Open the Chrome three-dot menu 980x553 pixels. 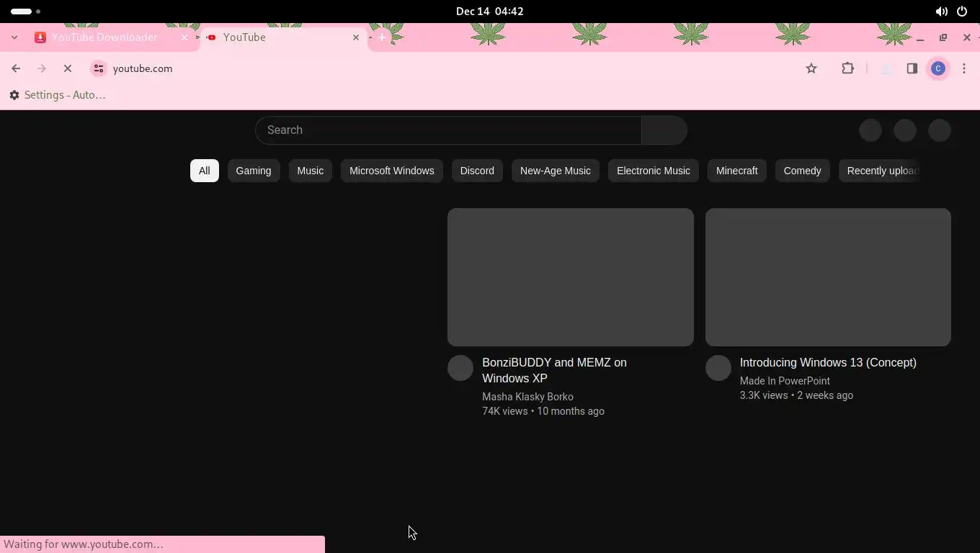[964, 68]
